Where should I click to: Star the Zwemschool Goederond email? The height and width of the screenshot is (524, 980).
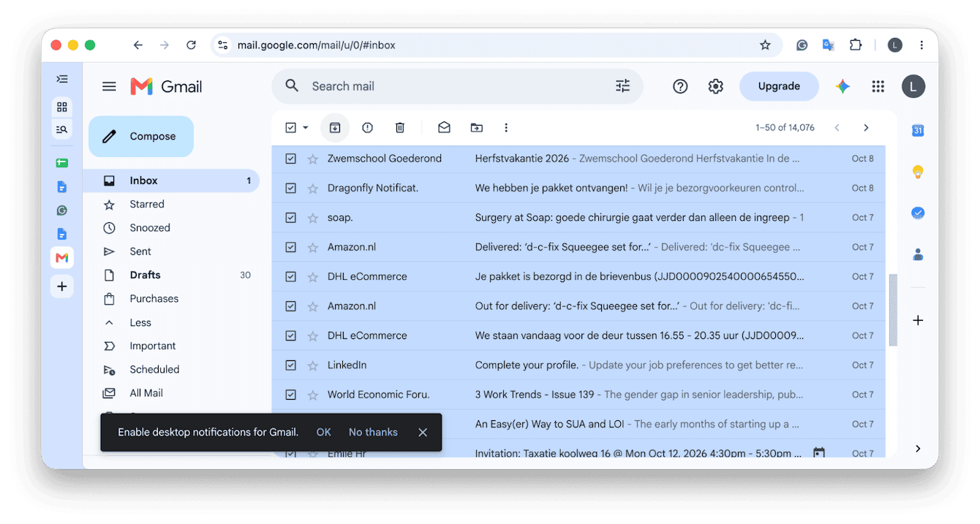[x=313, y=159]
